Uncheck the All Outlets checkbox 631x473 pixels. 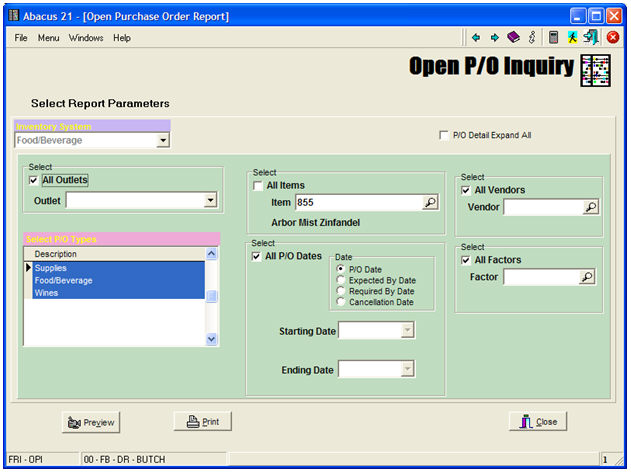pyautogui.click(x=35, y=180)
